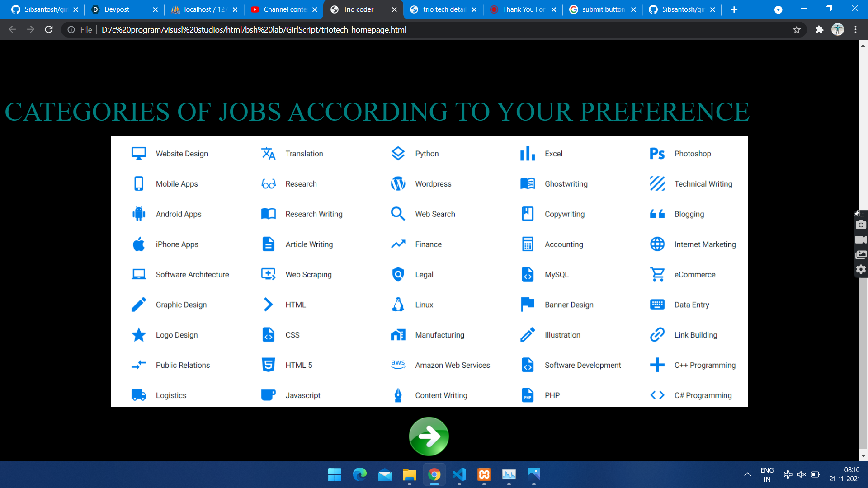Click the WordPress logo icon

[x=398, y=184]
